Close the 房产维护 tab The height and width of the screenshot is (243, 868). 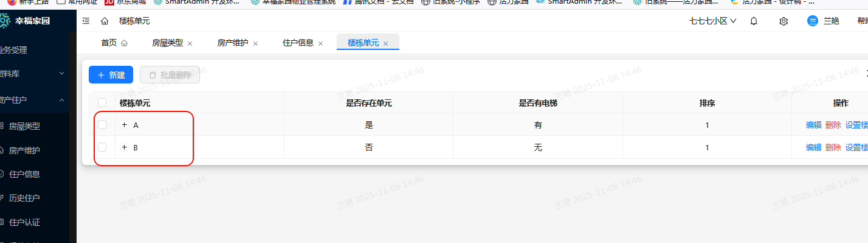tap(255, 43)
